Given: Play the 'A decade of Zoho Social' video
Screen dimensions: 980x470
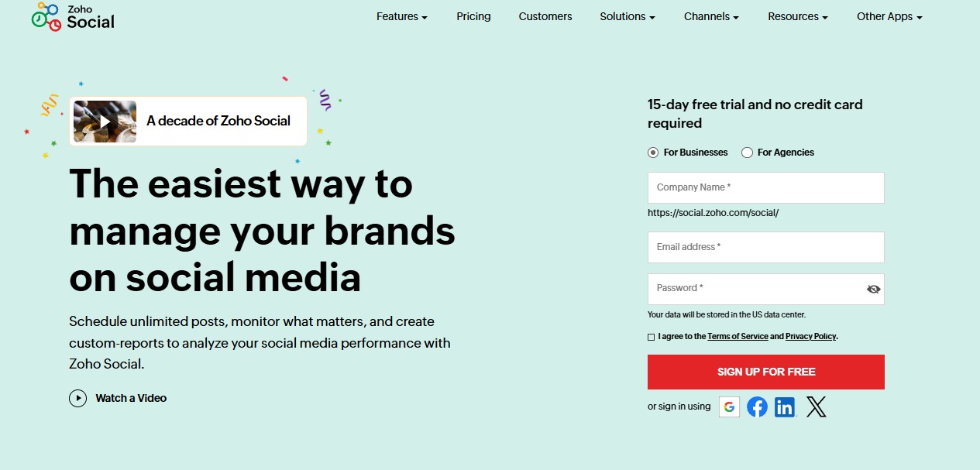Looking at the screenshot, I should coord(105,121).
